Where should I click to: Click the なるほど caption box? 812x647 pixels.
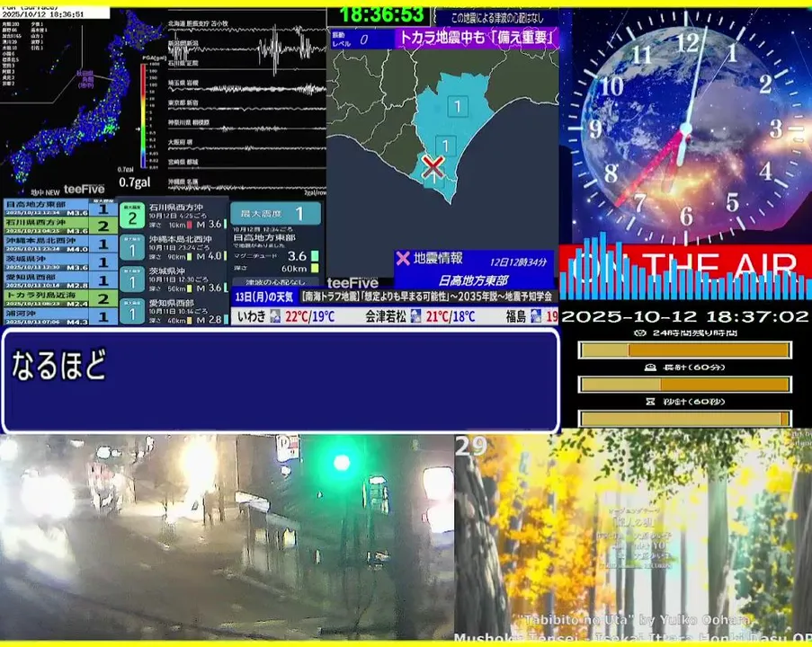click(281, 380)
